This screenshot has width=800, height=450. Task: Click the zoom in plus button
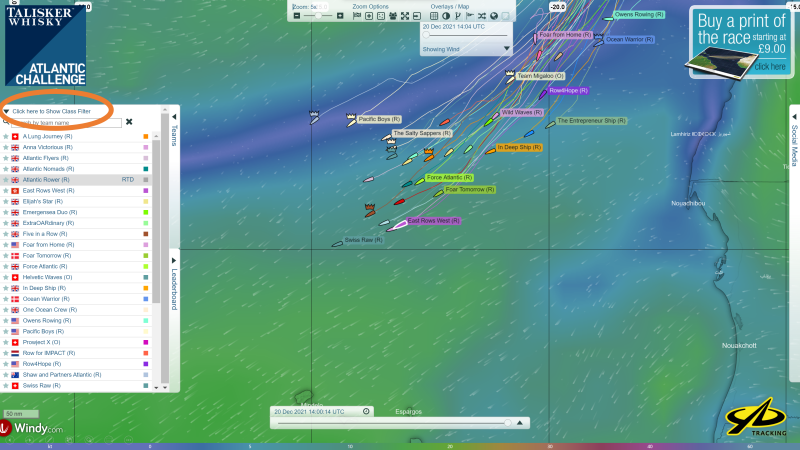tap(340, 16)
